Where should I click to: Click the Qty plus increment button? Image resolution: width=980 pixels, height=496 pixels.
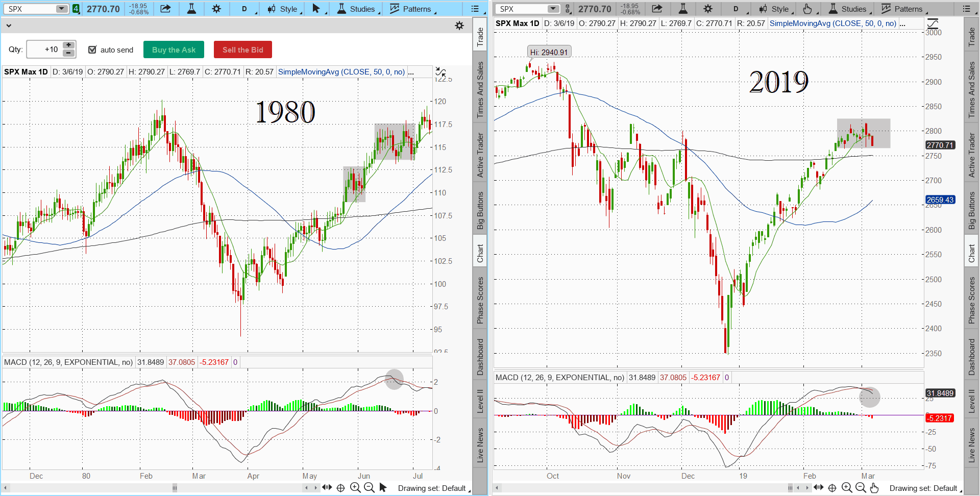tap(69, 45)
